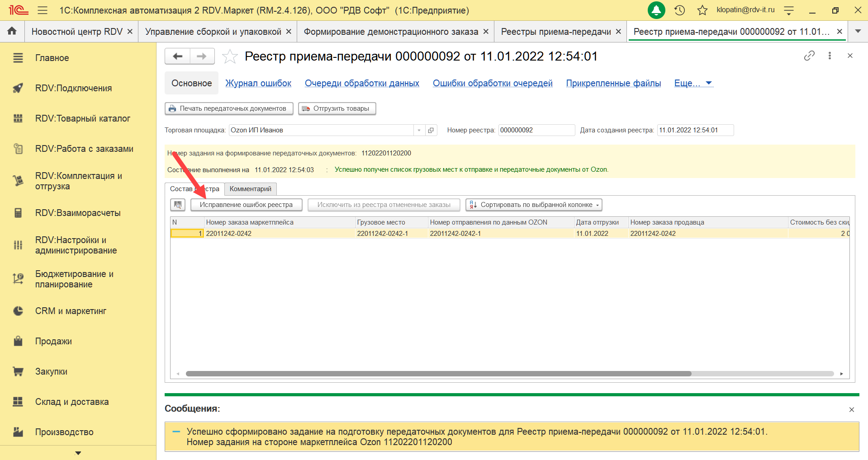Expand the Еще navigation dropdown
The height and width of the screenshot is (460, 868).
(x=693, y=83)
